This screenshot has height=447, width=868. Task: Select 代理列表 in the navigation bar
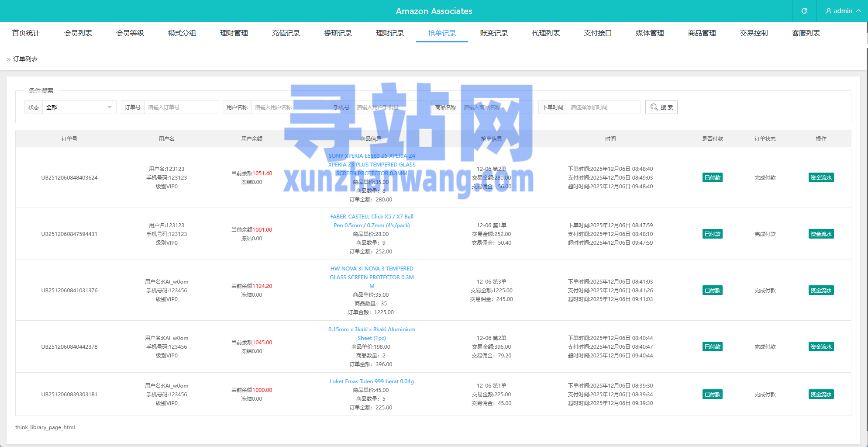pos(546,32)
